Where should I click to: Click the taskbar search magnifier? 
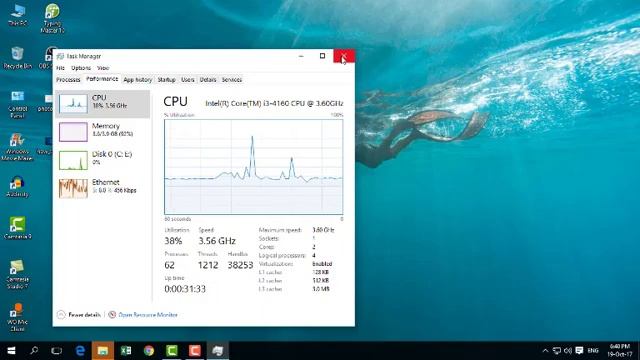pyautogui.click(x=34, y=351)
